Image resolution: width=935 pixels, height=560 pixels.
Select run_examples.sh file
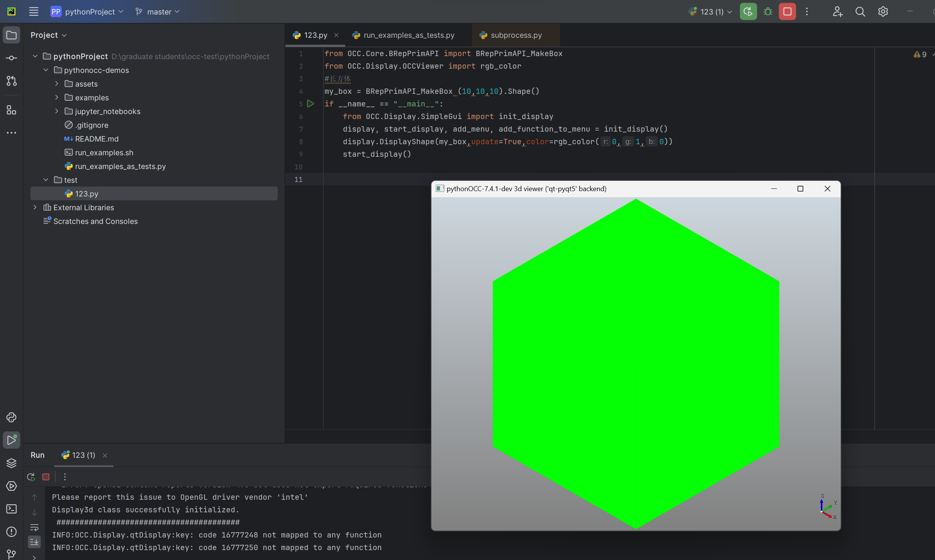99,153
